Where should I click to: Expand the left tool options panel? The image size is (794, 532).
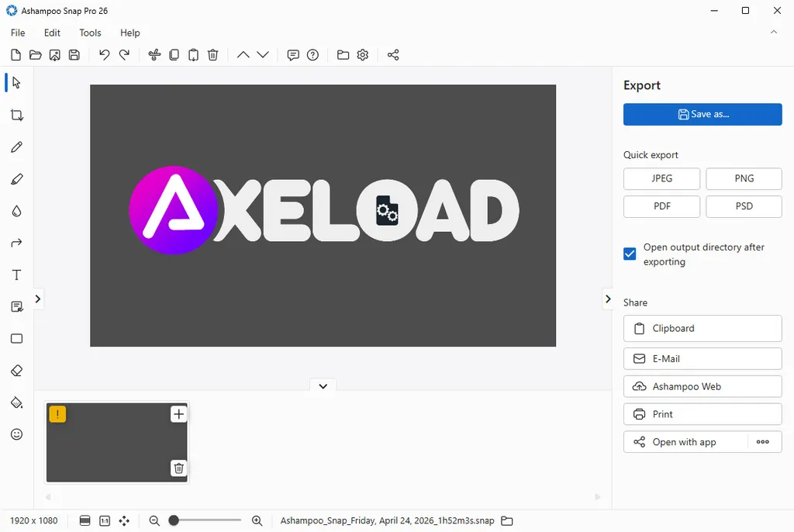(37, 299)
